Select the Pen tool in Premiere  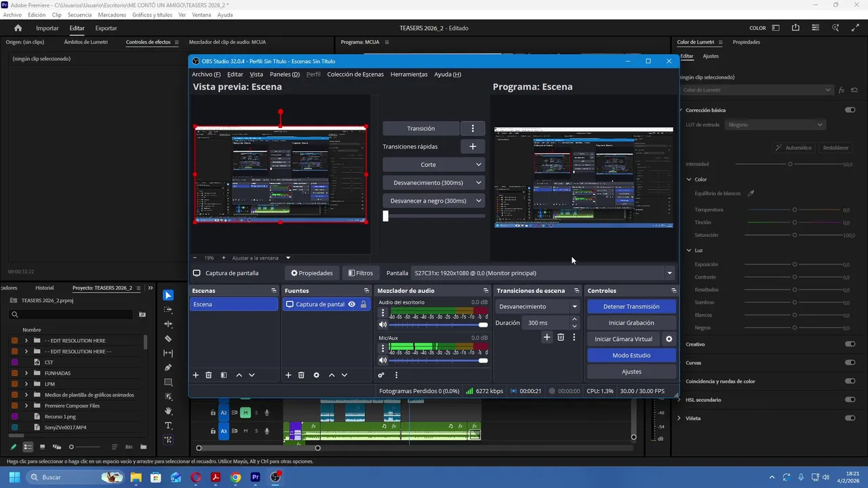[x=168, y=367]
